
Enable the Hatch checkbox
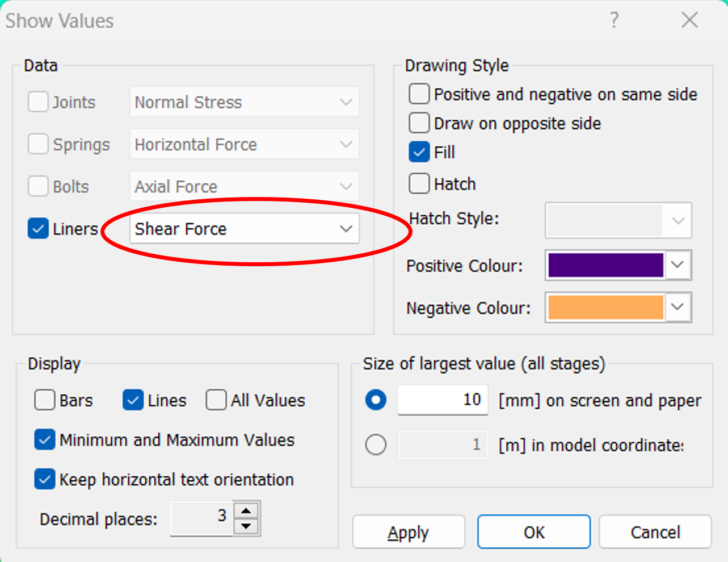point(419,184)
